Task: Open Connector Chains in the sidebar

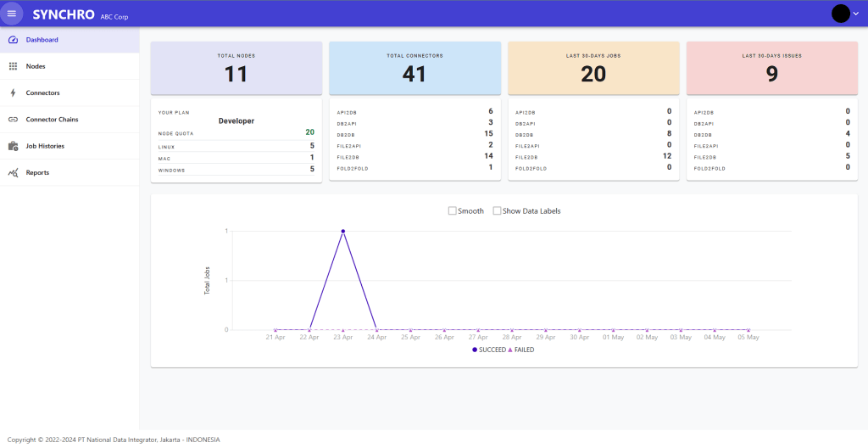Action: 70,120
